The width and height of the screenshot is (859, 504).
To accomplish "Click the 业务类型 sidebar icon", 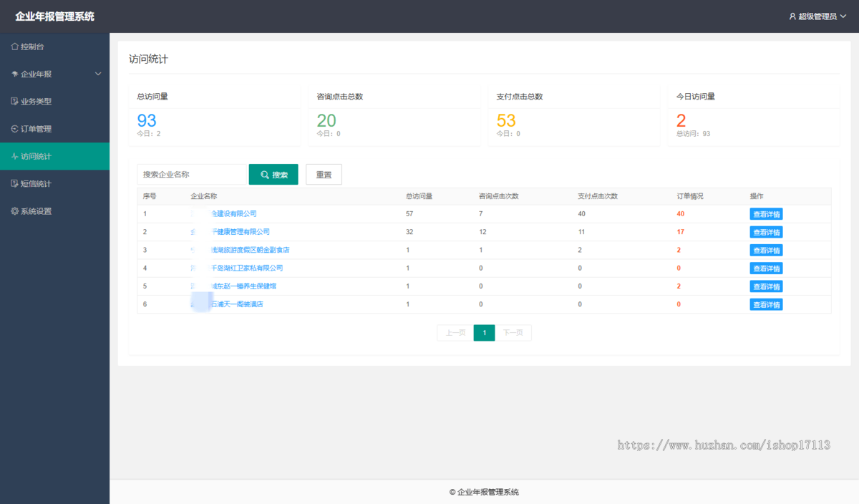I will click(15, 102).
